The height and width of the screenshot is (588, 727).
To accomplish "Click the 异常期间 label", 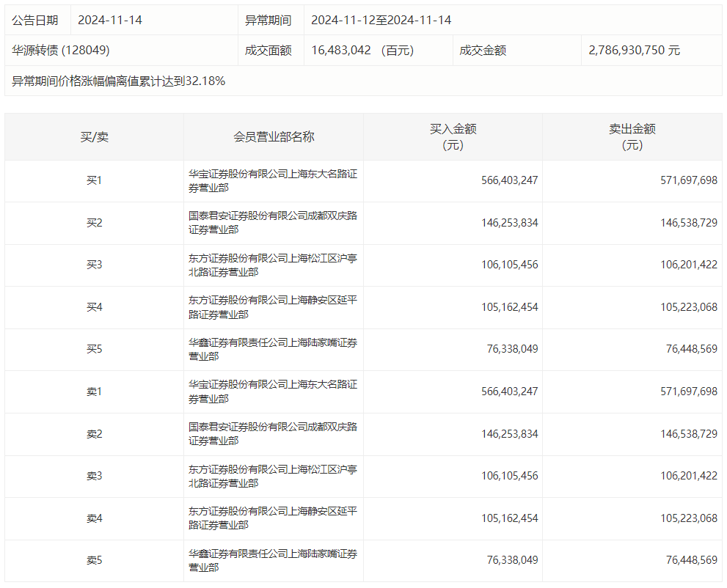I will click(268, 21).
